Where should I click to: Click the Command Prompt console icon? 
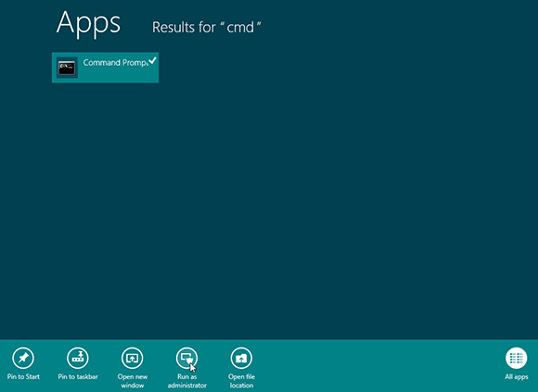click(67, 68)
